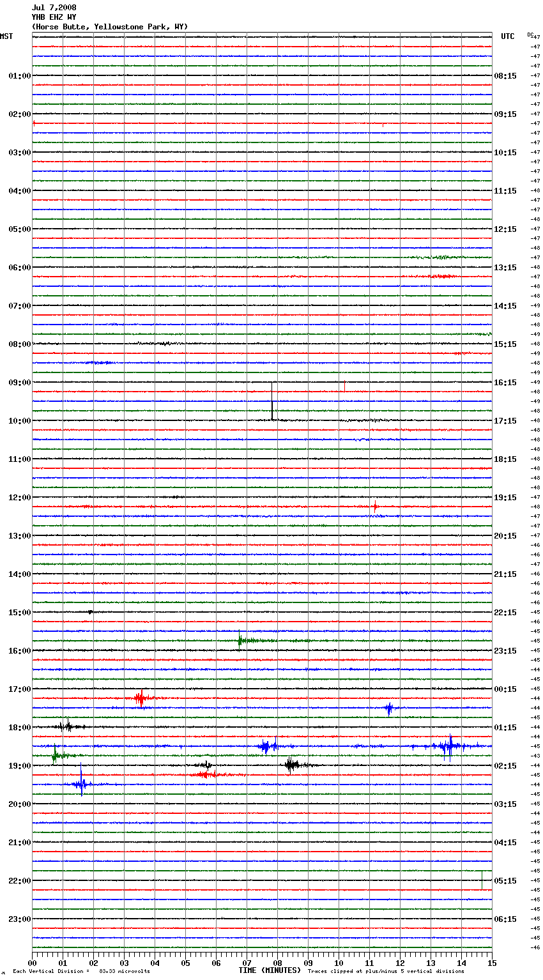The height and width of the screenshot is (980, 543).
Task: Select the "23:00" MST time label
Action: 20,919
